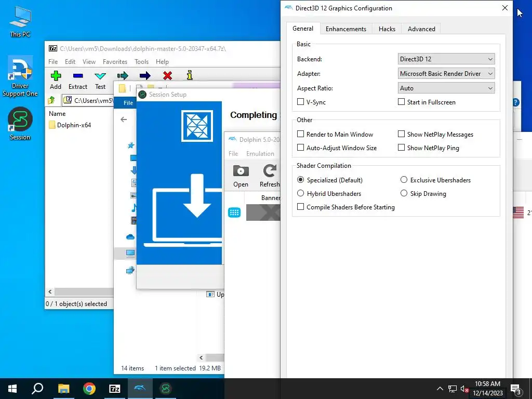Image resolution: width=532 pixels, height=399 pixels.
Task: Open Dolphin Emulation menu
Action: 260,154
